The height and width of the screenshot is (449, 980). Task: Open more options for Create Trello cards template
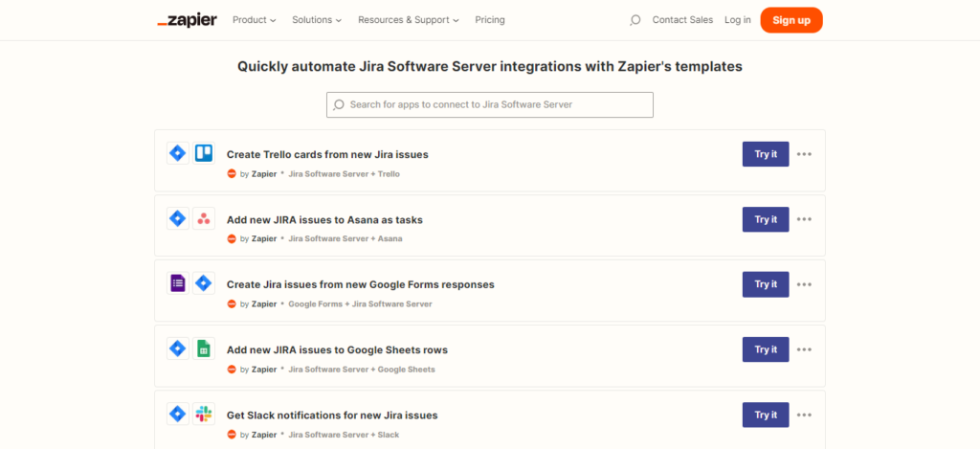point(804,154)
